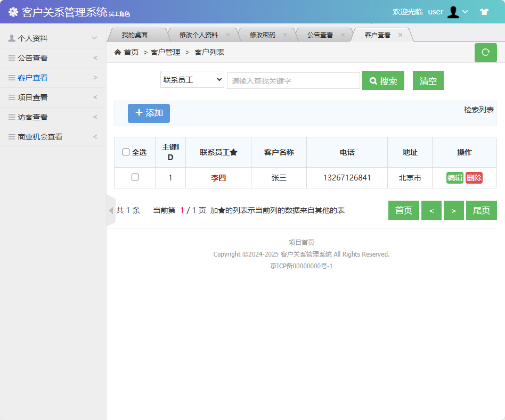Image resolution: width=505 pixels, height=420 pixels.
Task: Open the 联系员工 search field dropdown
Action: [x=192, y=80]
